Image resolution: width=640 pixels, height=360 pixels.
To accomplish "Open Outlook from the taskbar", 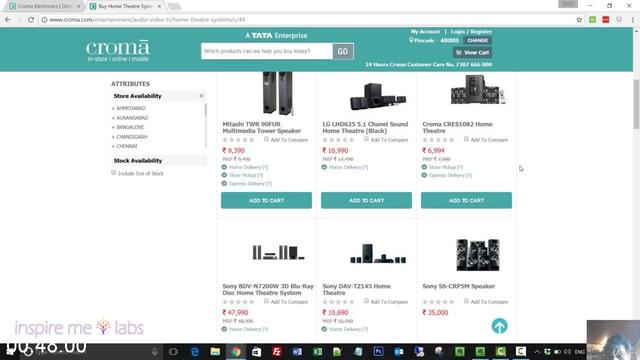I will pyautogui.click(x=399, y=351).
